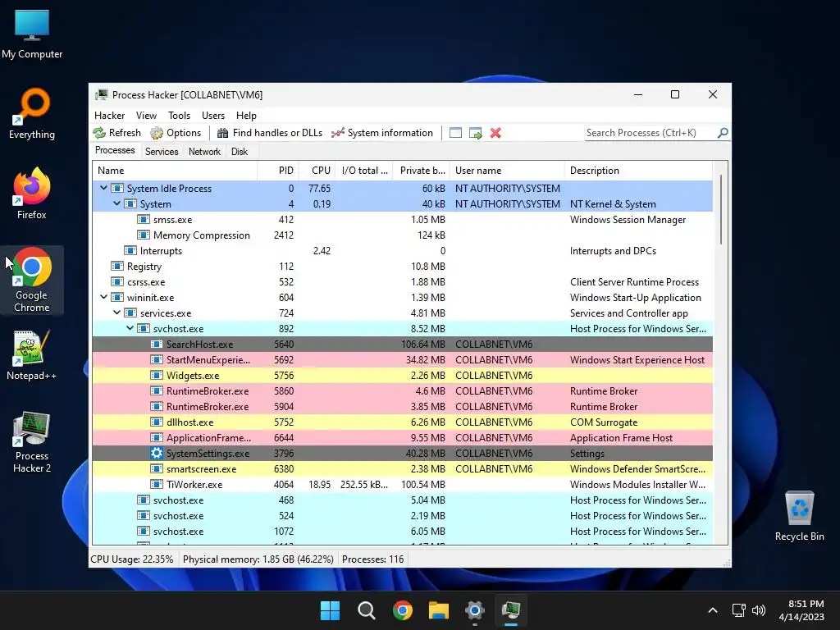Select svchost.exe with PID 1072
The height and width of the screenshot is (630, 840).
coord(402,531)
